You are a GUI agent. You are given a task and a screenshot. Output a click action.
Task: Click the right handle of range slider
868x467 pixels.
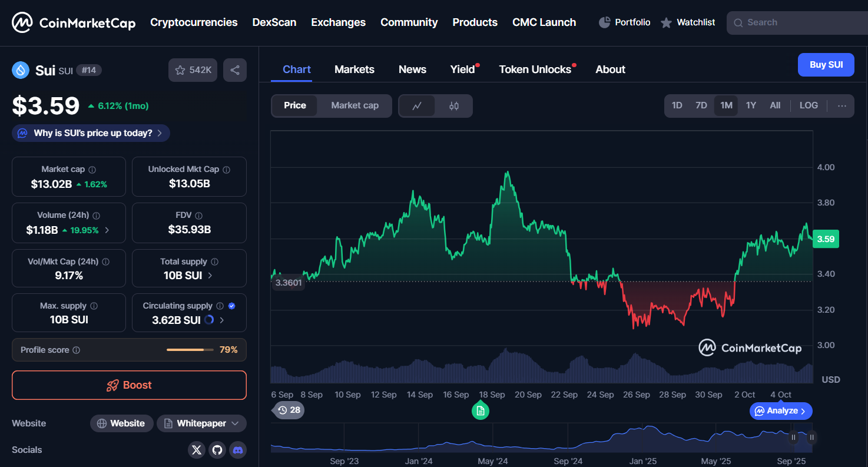(811, 437)
